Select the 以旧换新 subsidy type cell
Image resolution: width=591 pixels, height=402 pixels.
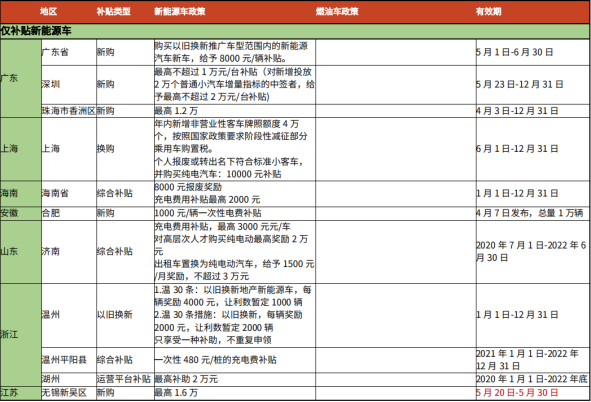click(x=125, y=315)
